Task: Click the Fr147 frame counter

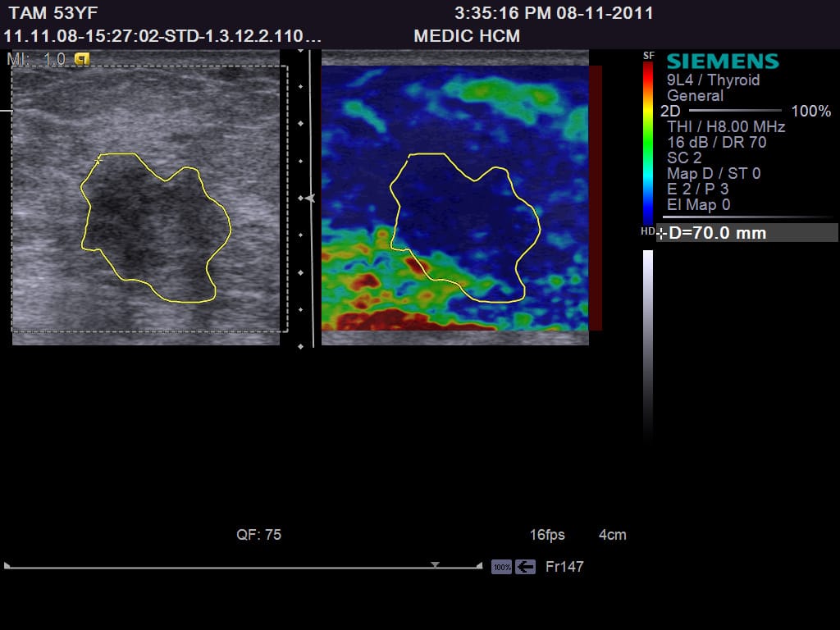Action: [x=564, y=567]
